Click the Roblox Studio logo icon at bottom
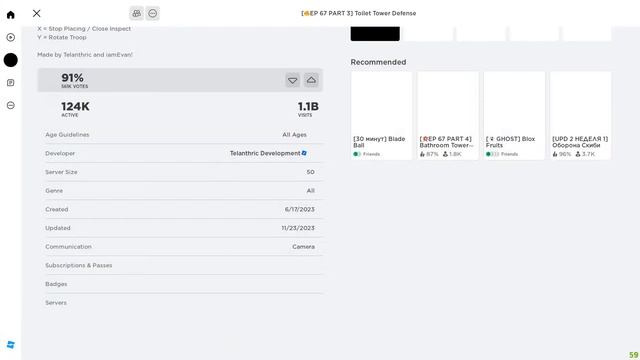Viewport: 640px width, 360px height. pos(11,344)
